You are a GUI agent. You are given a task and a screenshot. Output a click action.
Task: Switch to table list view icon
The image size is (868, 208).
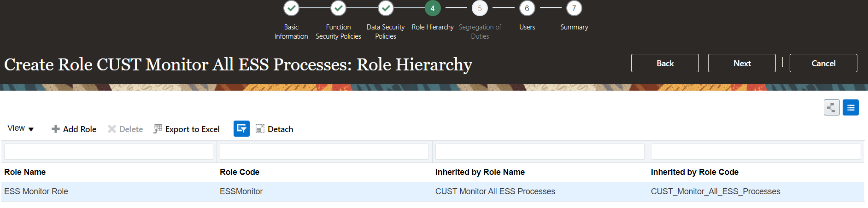click(x=850, y=108)
